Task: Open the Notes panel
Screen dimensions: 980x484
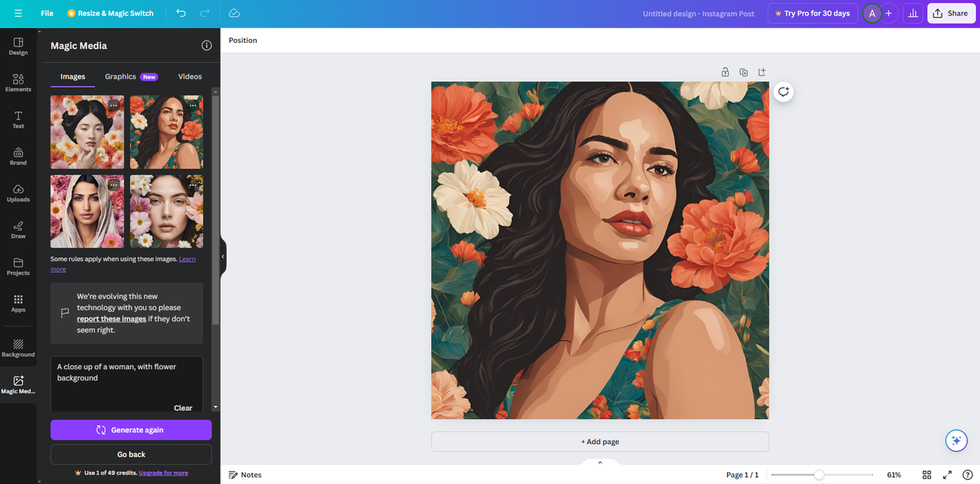Action: click(x=245, y=475)
